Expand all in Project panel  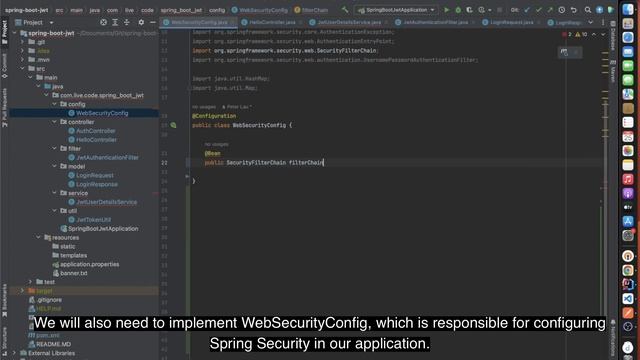[x=115, y=22]
